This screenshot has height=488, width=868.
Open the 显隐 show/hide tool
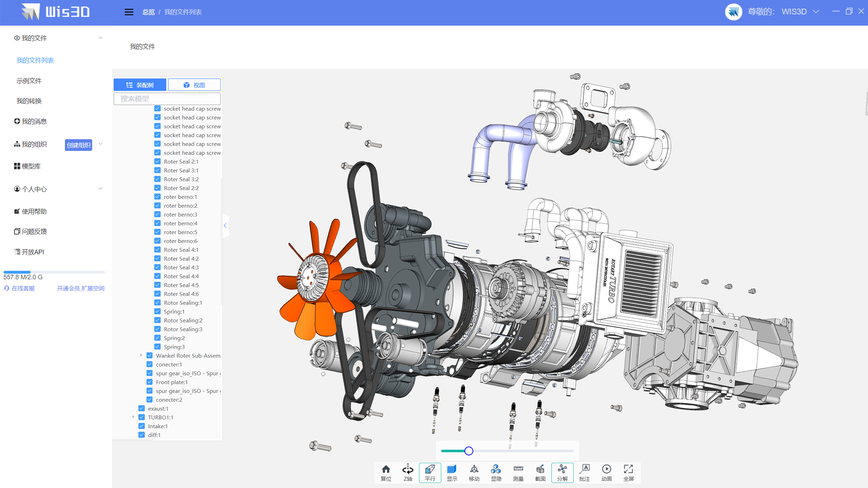point(496,473)
